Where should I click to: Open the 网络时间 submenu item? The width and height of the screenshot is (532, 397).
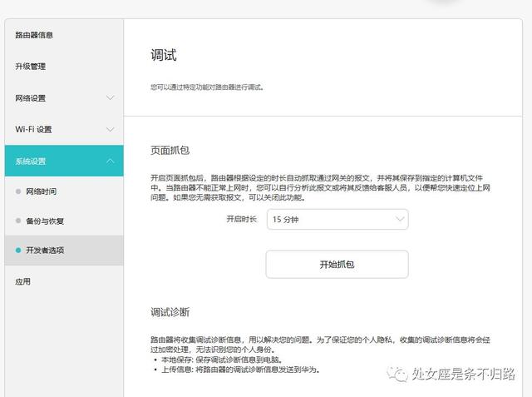(x=64, y=191)
